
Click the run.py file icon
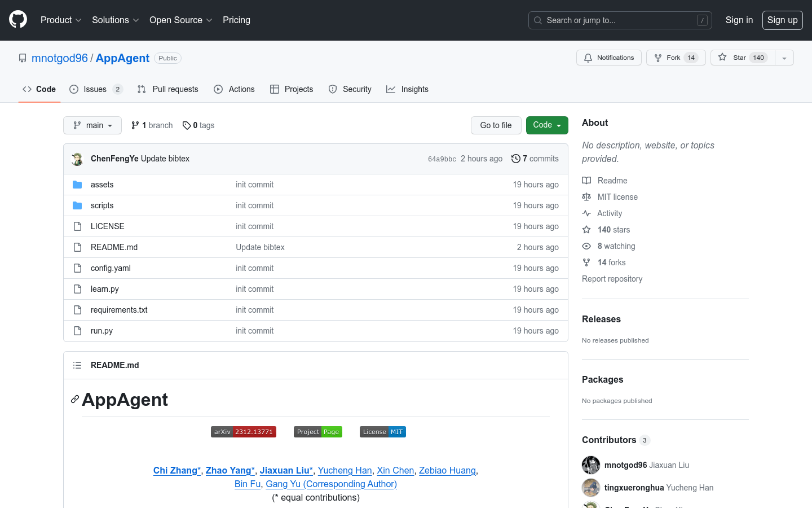pos(77,331)
